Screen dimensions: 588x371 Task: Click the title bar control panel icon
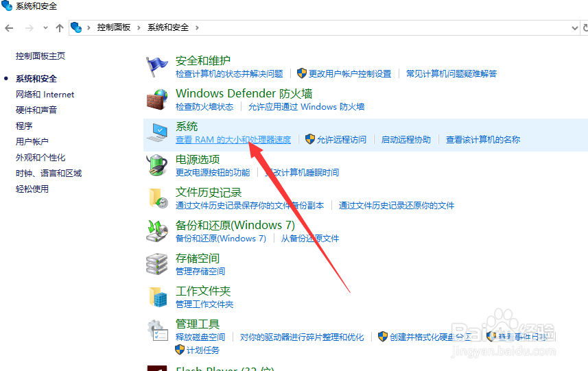(x=7, y=5)
